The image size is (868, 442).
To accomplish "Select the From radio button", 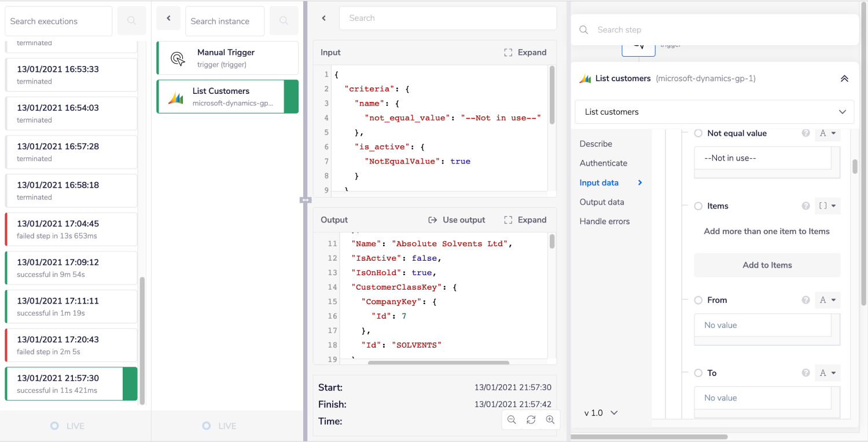I will (698, 300).
